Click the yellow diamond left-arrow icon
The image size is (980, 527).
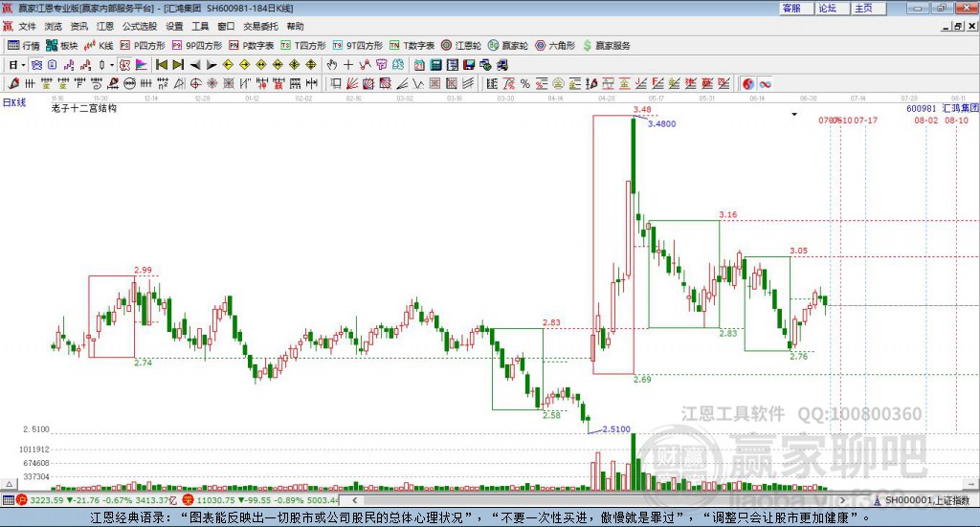(x=228, y=65)
